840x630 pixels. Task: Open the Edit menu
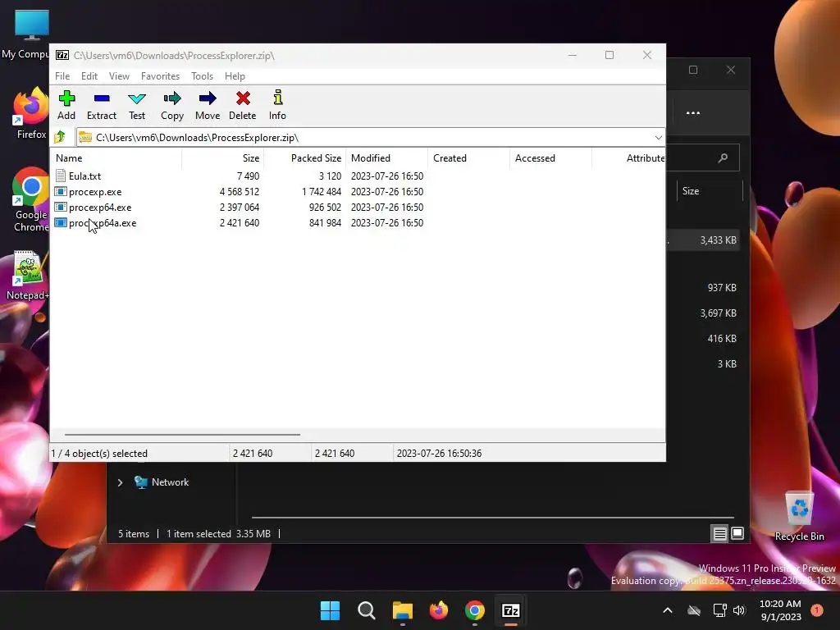click(x=89, y=76)
